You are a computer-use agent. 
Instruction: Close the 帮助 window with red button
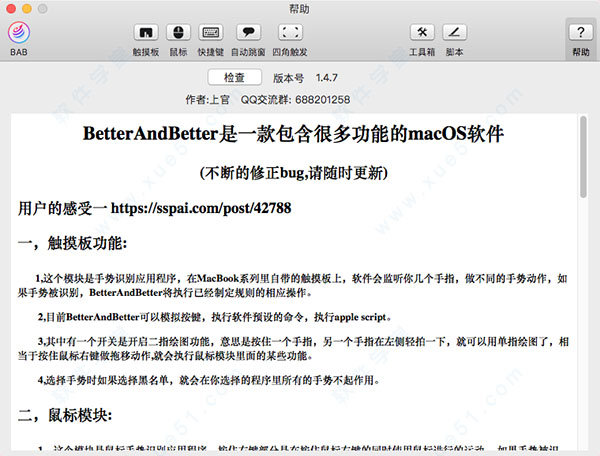(11, 8)
